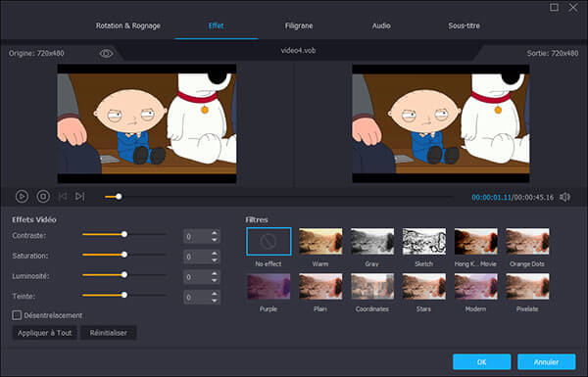Increase Contraste value with up arrow
This screenshot has height=377, width=588.
click(214, 233)
